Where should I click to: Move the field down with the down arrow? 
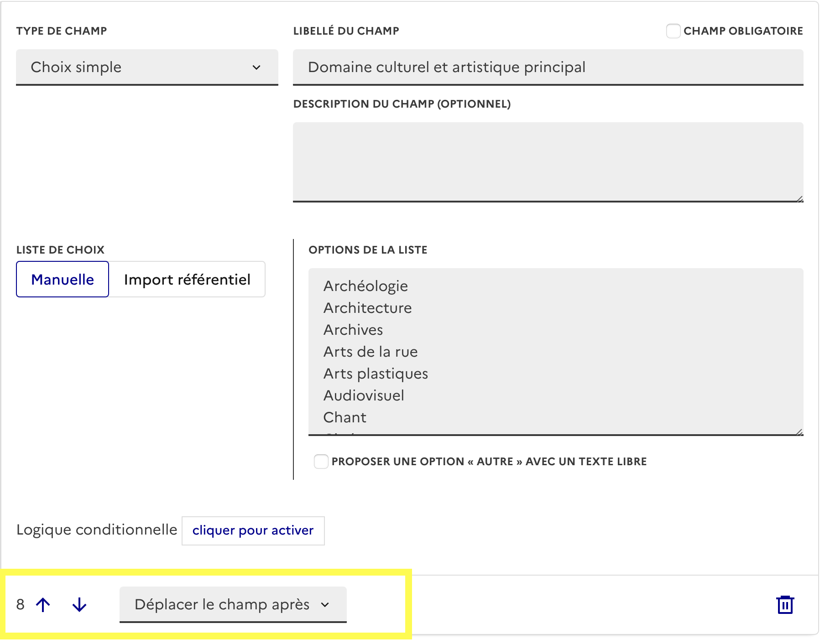79,605
